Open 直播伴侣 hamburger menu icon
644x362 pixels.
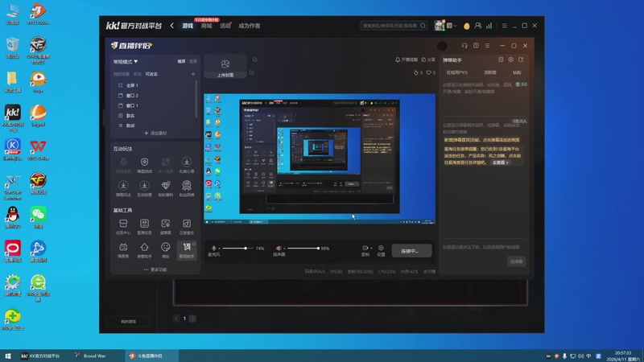(x=487, y=46)
